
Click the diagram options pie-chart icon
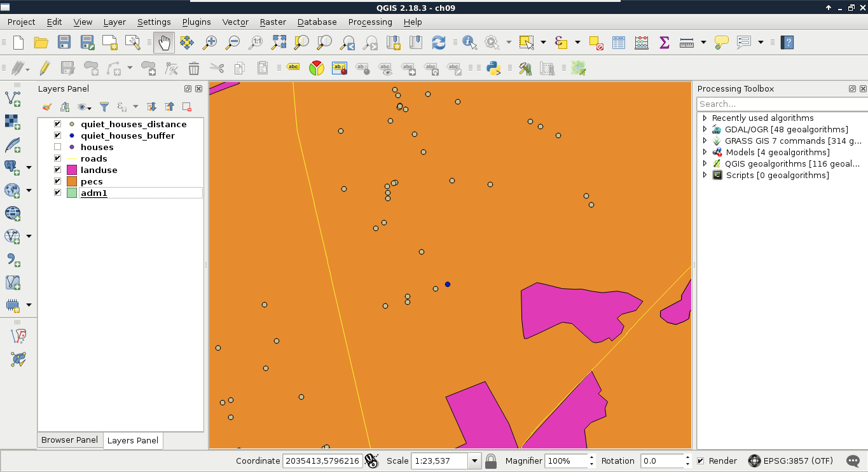click(x=316, y=68)
